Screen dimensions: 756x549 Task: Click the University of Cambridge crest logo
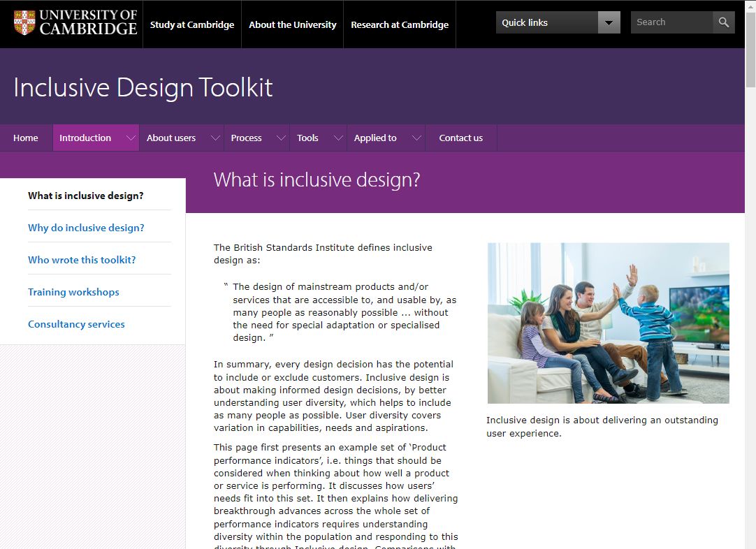coord(24,22)
